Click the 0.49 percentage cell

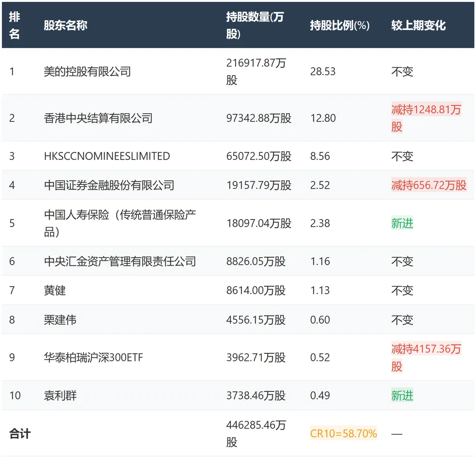(x=320, y=396)
